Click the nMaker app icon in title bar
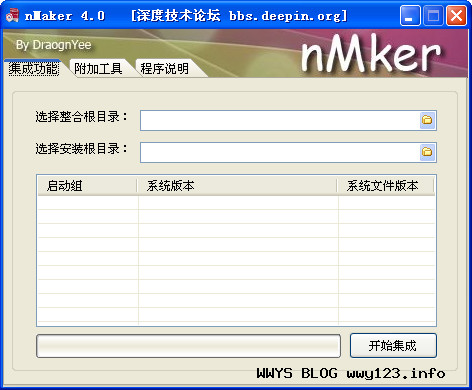Image resolution: width=472 pixels, height=390 pixels. coord(12,16)
